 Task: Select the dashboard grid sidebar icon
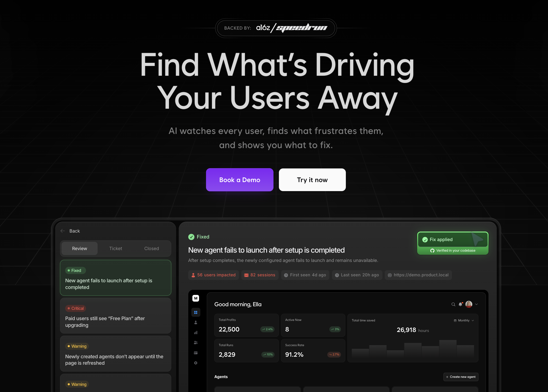coord(196,312)
